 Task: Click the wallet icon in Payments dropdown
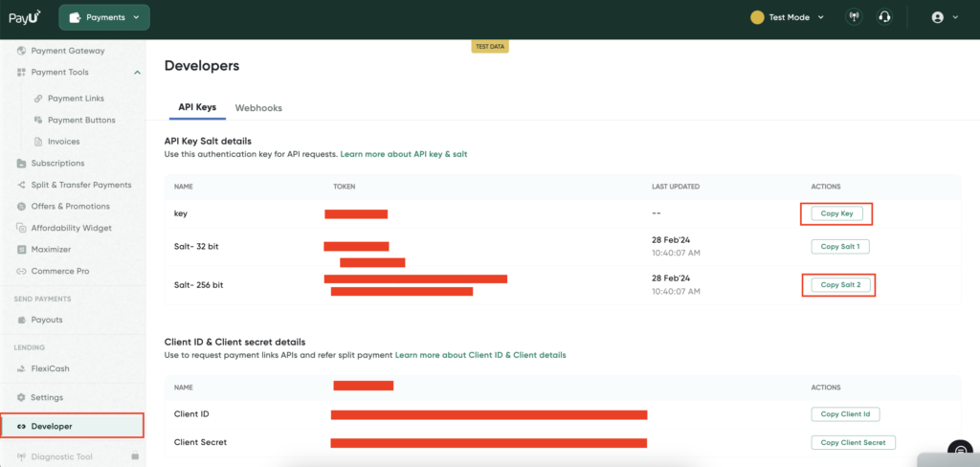[75, 17]
